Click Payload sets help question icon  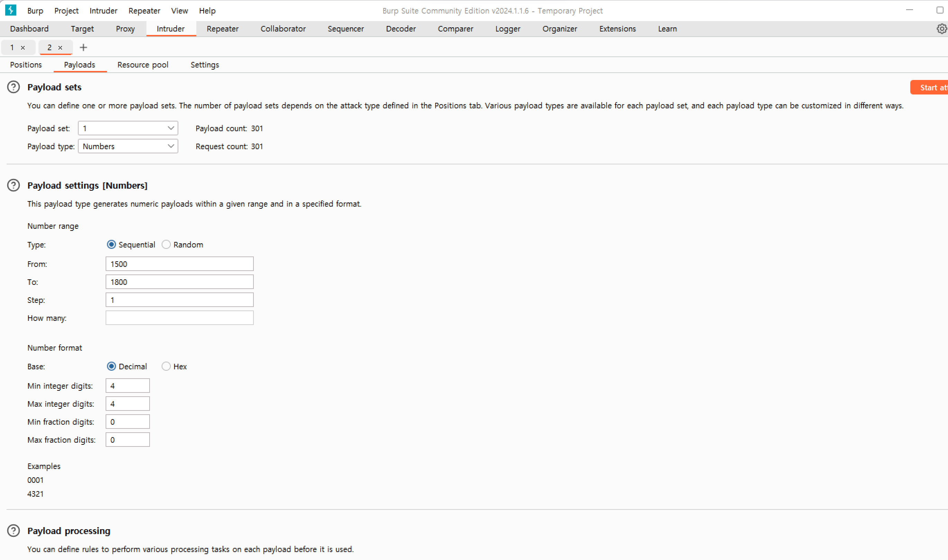(x=14, y=87)
